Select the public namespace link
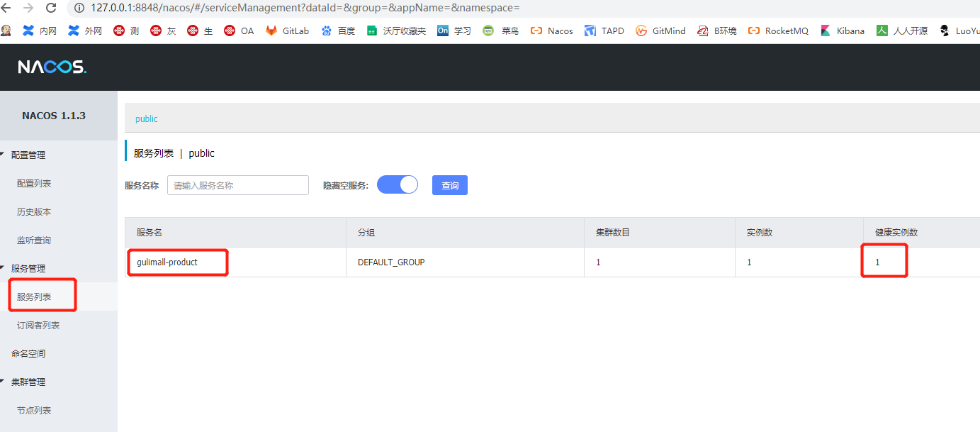This screenshot has height=432, width=980. coord(147,118)
